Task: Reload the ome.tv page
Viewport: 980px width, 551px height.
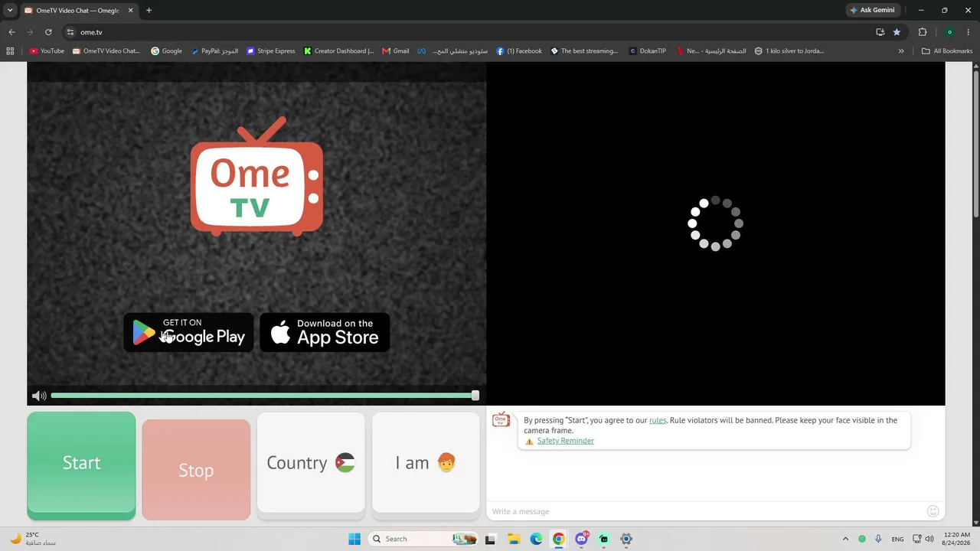Action: click(x=48, y=32)
